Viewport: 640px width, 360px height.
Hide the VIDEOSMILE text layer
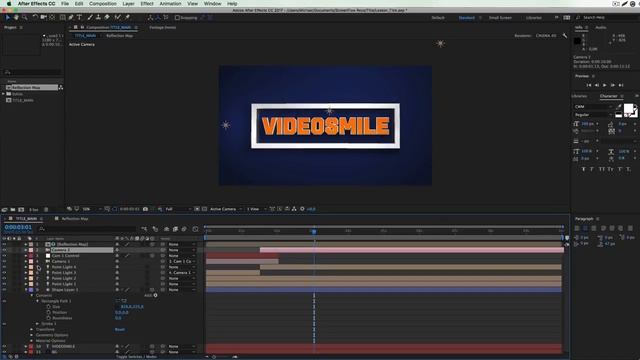[4, 346]
